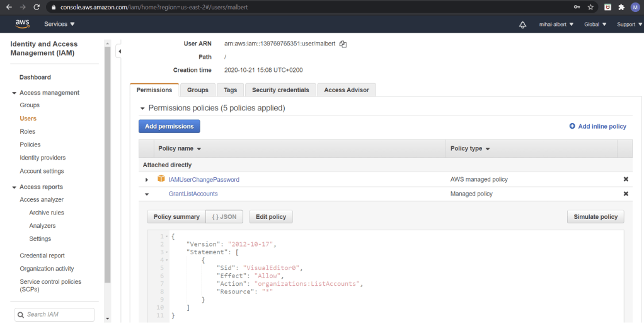Image resolution: width=644 pixels, height=323 pixels.
Task: Switch to Policy summary view
Action: coord(176,217)
